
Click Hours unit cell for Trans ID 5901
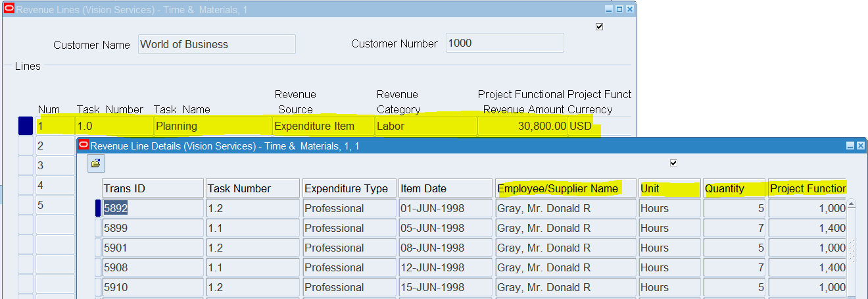coord(669,248)
